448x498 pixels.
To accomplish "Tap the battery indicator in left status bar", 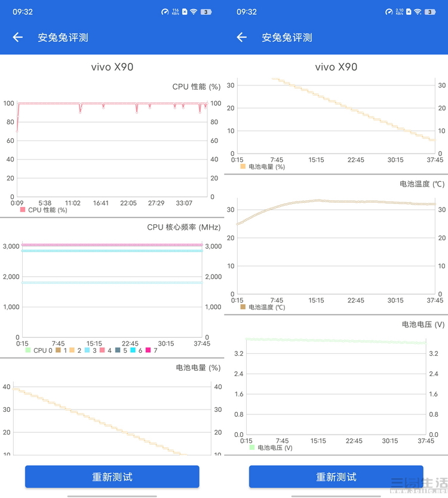I will click(x=206, y=12).
